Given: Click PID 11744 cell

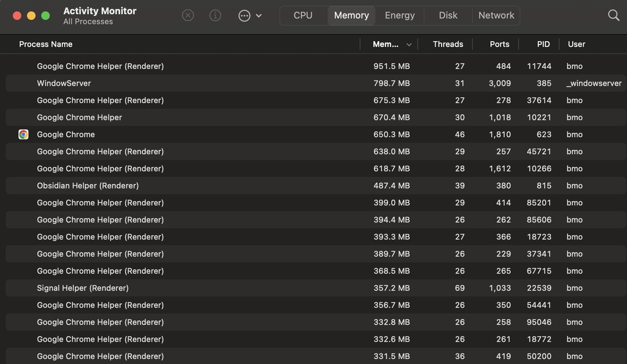Looking at the screenshot, I should [539, 66].
